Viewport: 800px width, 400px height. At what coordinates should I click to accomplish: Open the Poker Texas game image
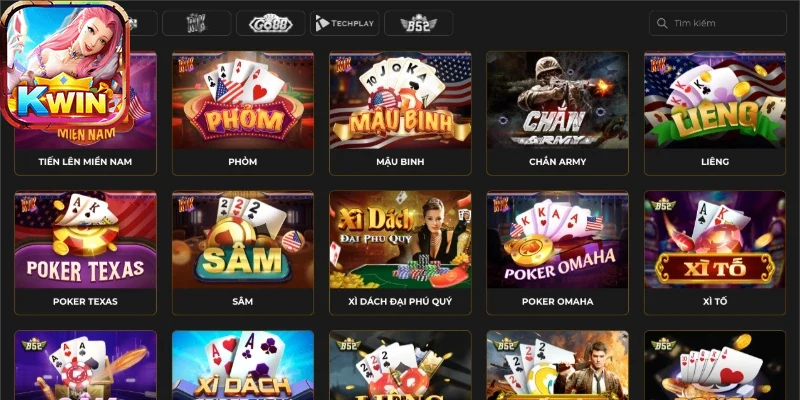[x=85, y=240]
